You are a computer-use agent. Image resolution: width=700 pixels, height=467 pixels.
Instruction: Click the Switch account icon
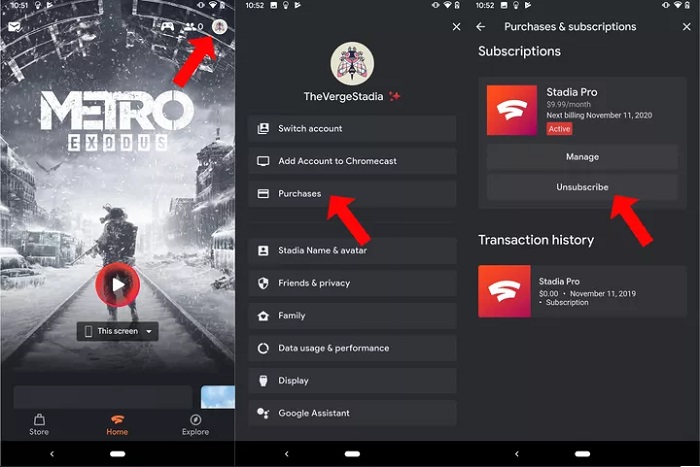pos(263,129)
